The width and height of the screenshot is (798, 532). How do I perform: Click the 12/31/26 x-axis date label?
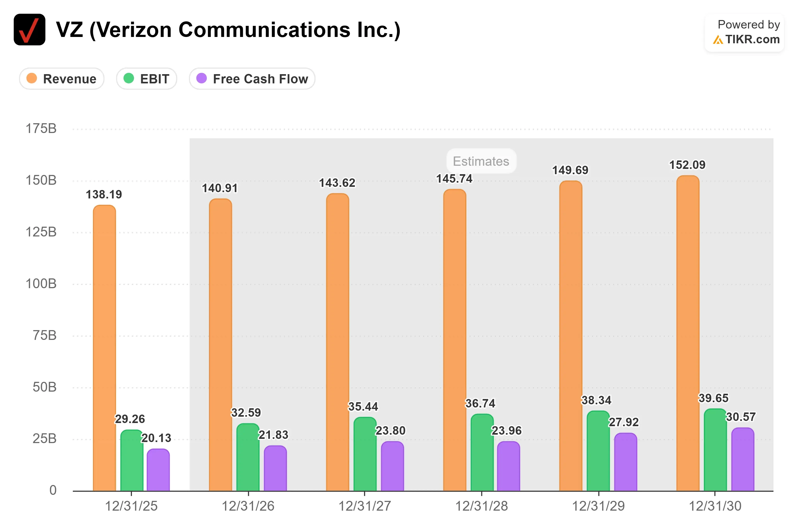pos(248,506)
